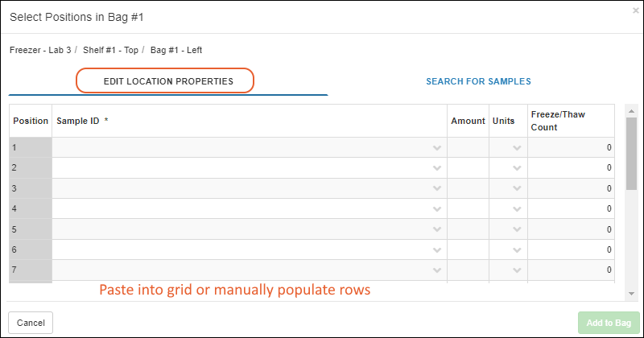Viewport: 644px width, 338px height.
Task: Select the Shelf #1 - Top breadcrumb
Action: pos(112,50)
